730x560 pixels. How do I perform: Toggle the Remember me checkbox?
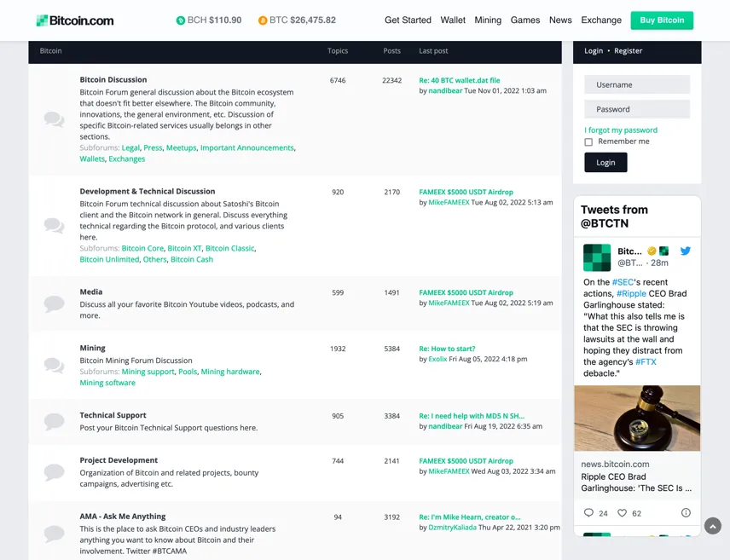[588, 141]
